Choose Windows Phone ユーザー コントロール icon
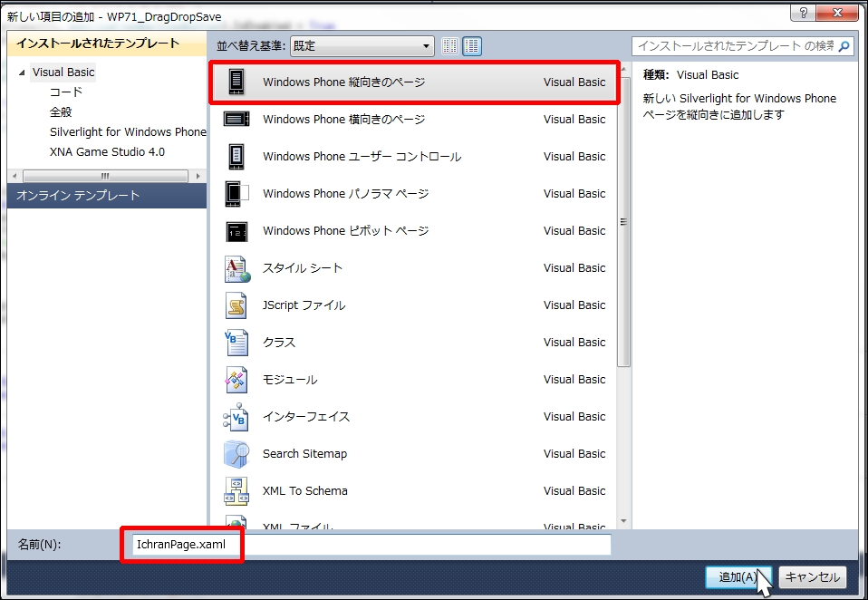This screenshot has height=600, width=868. (x=236, y=156)
